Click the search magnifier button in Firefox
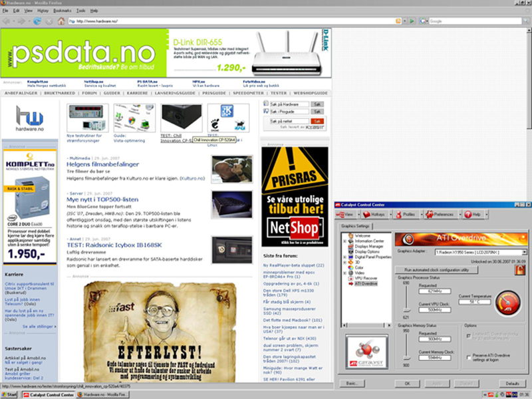 click(526, 21)
